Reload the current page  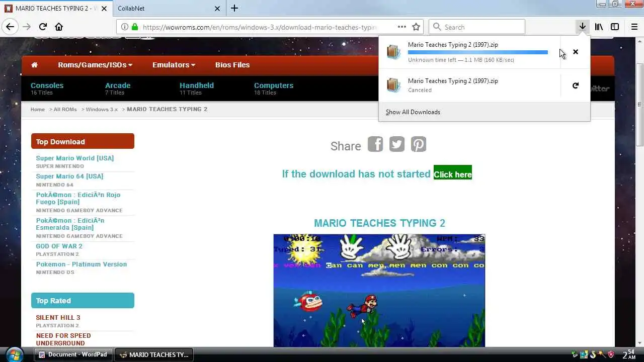tap(43, 27)
